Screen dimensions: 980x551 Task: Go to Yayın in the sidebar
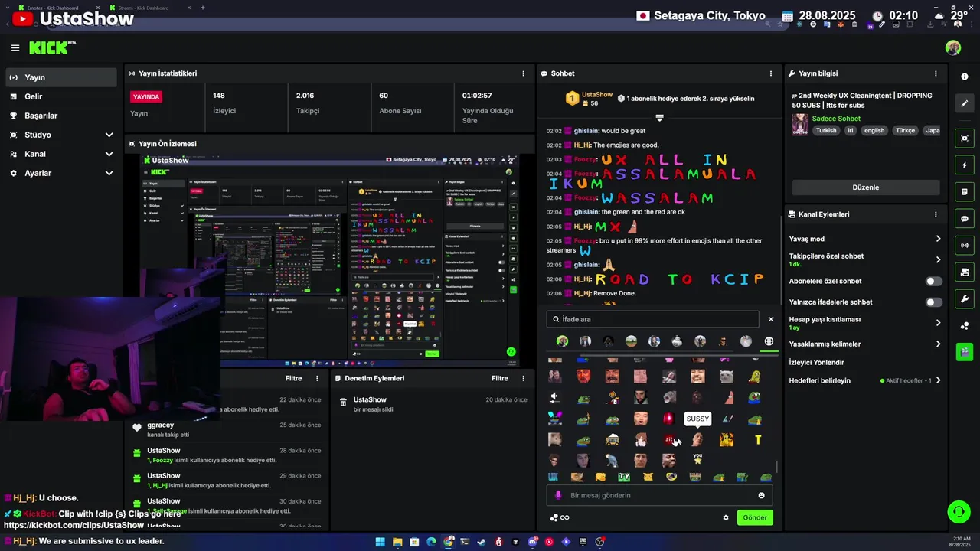[62, 77]
